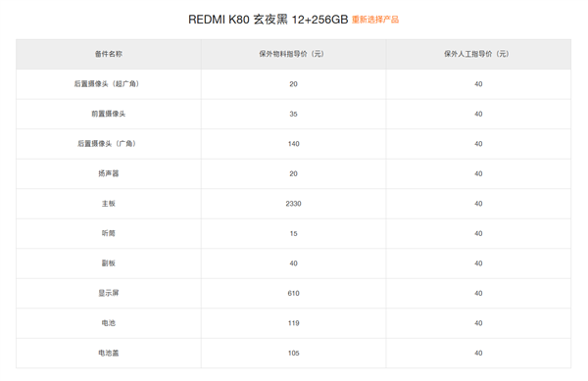The height and width of the screenshot is (381, 588).
Task: Select material price 2330 for 主板
Action: (294, 204)
